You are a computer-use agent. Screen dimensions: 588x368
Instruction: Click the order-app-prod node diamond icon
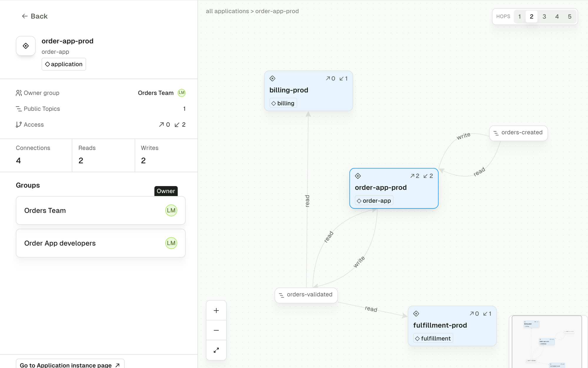coord(358,176)
